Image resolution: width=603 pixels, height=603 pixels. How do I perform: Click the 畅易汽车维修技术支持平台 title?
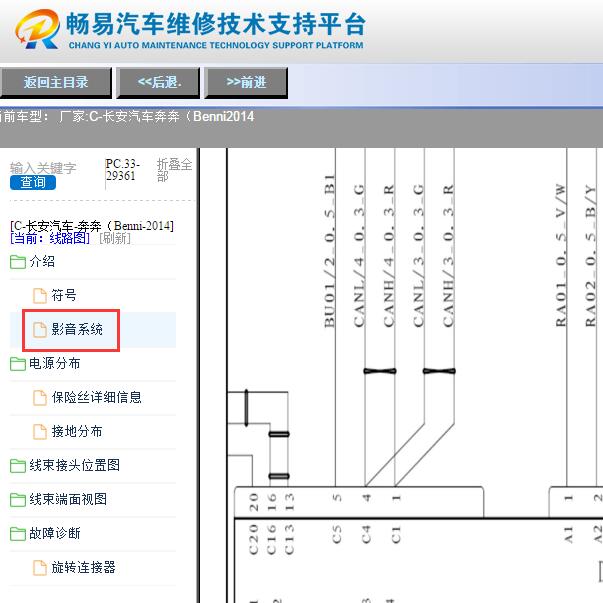click(215, 24)
